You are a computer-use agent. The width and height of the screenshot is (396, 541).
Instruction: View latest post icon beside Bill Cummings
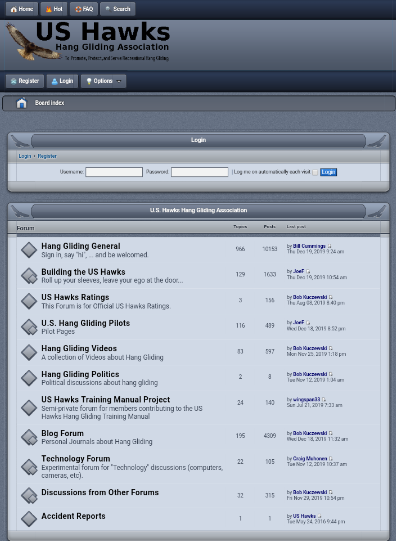tap(329, 246)
